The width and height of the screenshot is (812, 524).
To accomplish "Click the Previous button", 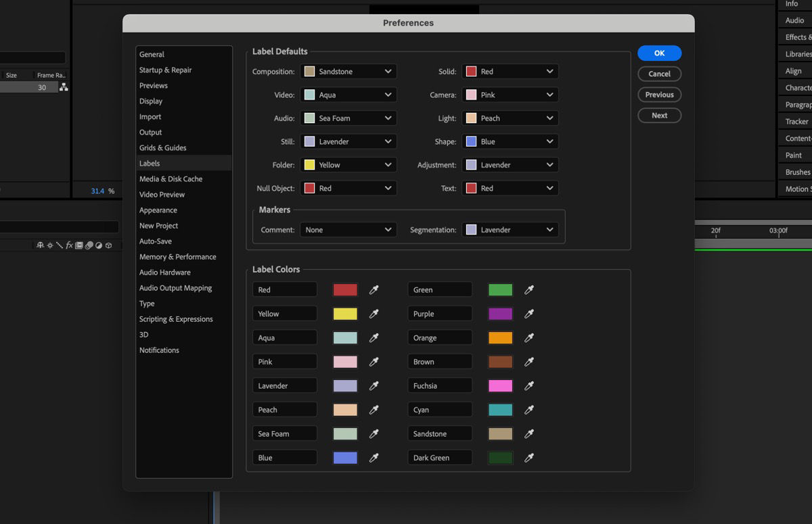I will coord(658,95).
